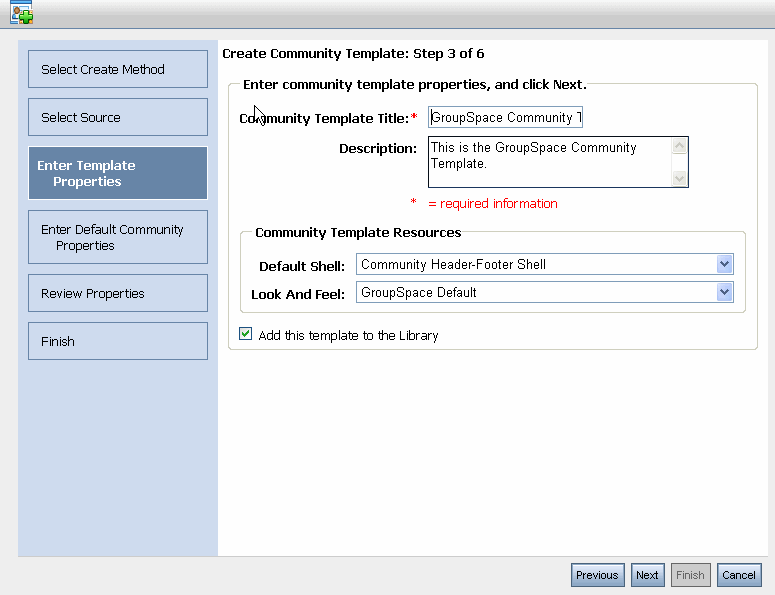Click the Community Template Title field
The height and width of the screenshot is (595, 775).
[505, 117]
